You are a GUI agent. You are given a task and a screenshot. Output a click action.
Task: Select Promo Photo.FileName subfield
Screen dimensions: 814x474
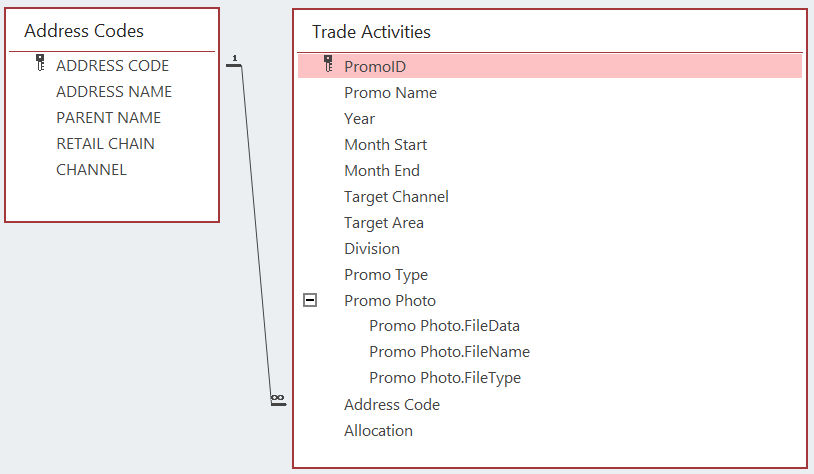[449, 352]
